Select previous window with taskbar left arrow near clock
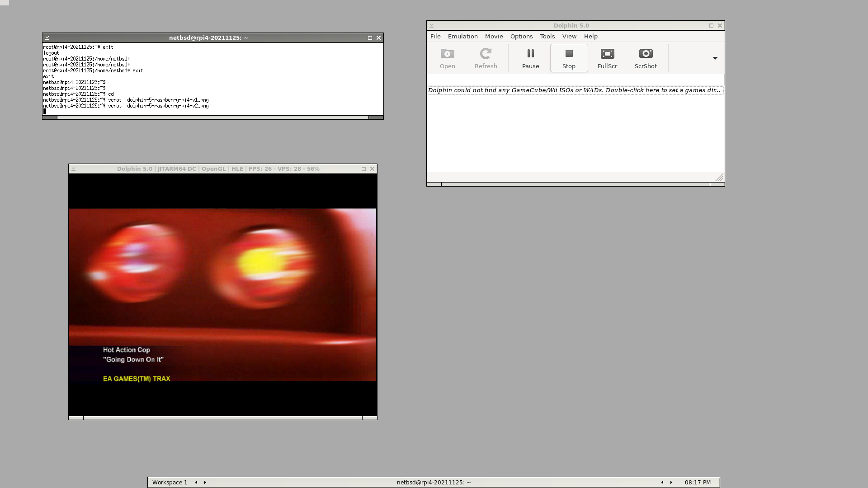 click(662, 483)
